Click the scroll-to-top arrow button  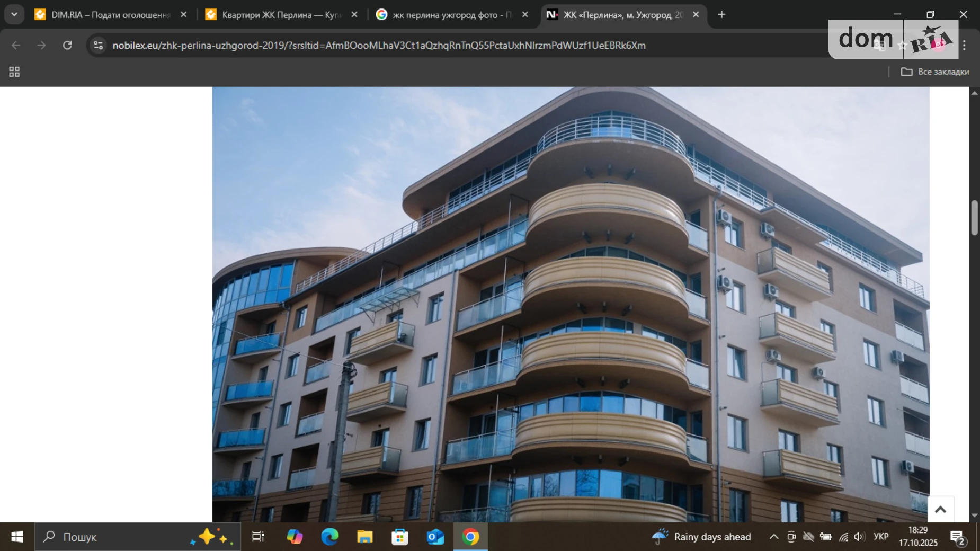940,510
